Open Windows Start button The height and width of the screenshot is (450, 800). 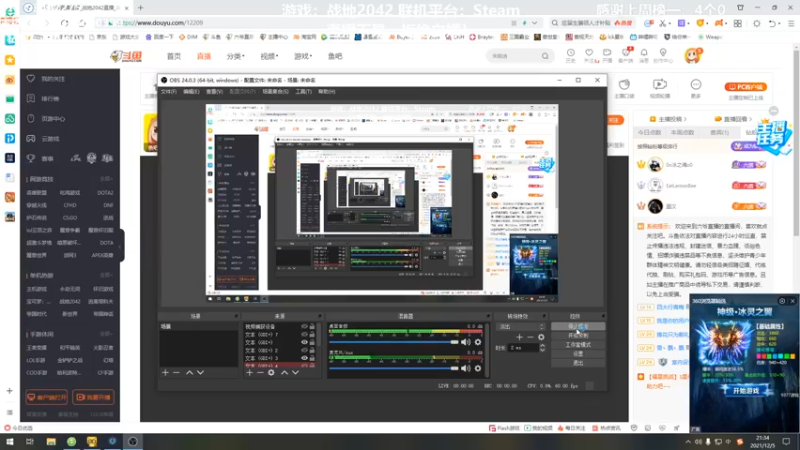[x=10, y=441]
